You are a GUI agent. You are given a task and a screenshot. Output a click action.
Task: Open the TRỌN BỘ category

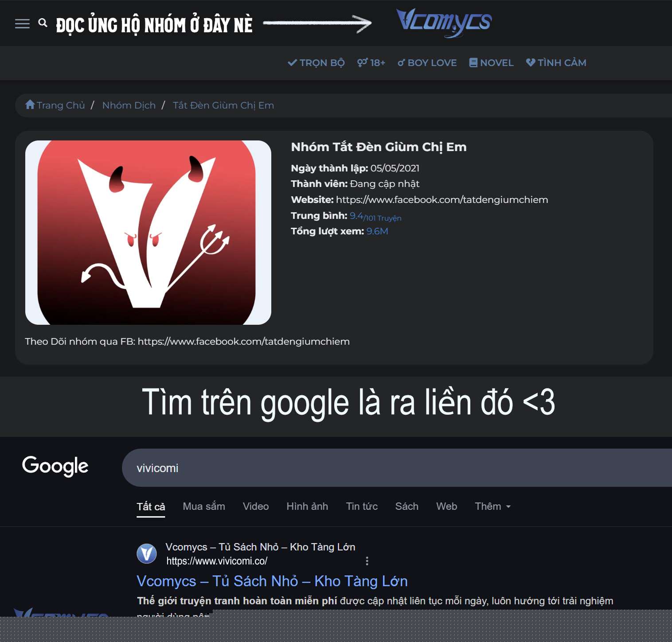click(x=316, y=63)
